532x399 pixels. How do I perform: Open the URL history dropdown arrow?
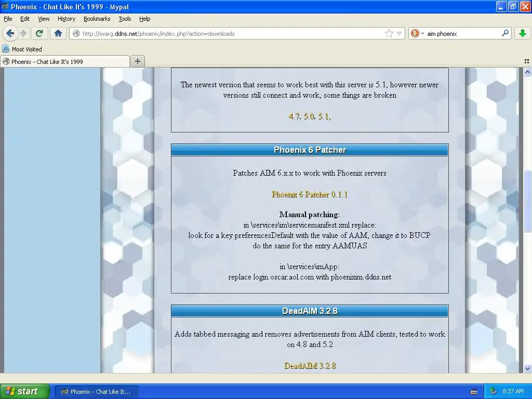pyautogui.click(x=400, y=34)
